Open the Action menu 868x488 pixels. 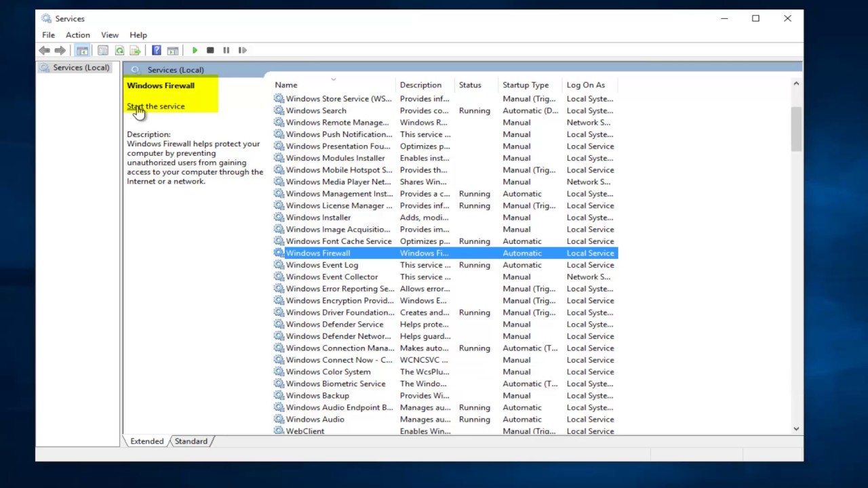pyautogui.click(x=77, y=35)
